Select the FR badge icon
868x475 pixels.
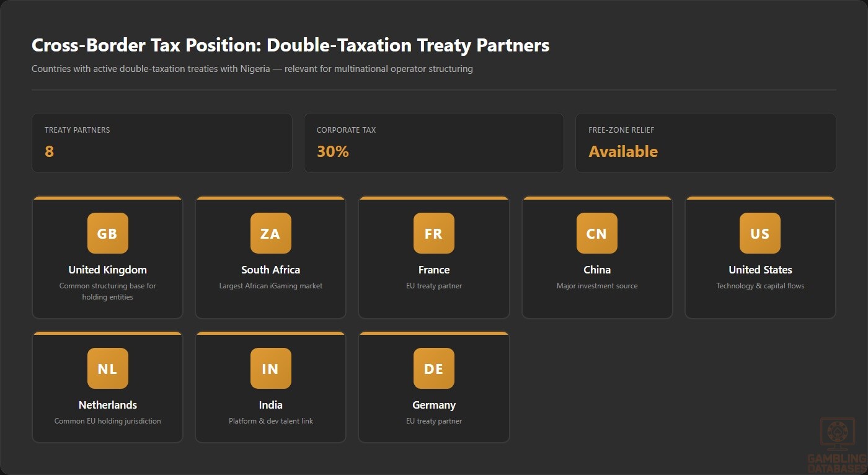pyautogui.click(x=433, y=233)
